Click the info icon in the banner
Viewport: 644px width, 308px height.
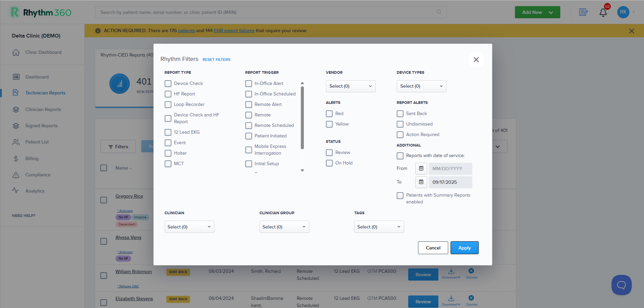click(x=98, y=31)
